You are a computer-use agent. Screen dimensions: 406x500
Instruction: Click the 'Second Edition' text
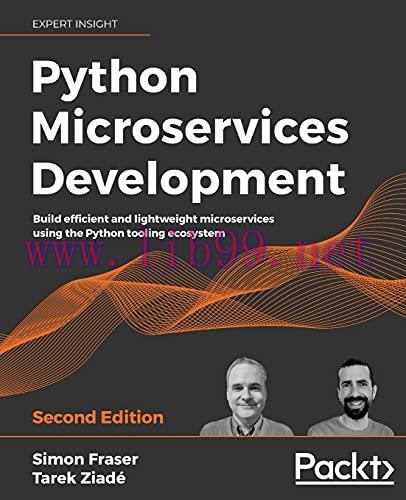98,418
